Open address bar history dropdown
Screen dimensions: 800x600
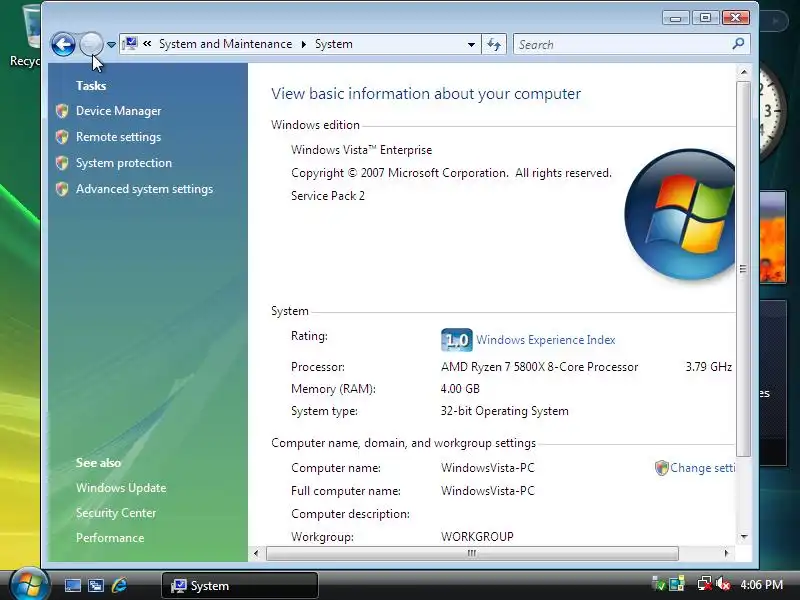coord(471,44)
